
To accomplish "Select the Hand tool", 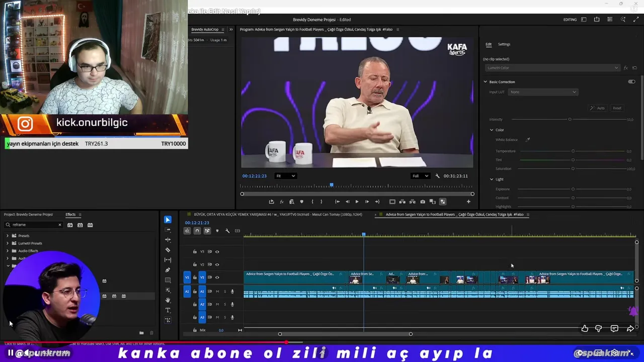I will 168,300.
